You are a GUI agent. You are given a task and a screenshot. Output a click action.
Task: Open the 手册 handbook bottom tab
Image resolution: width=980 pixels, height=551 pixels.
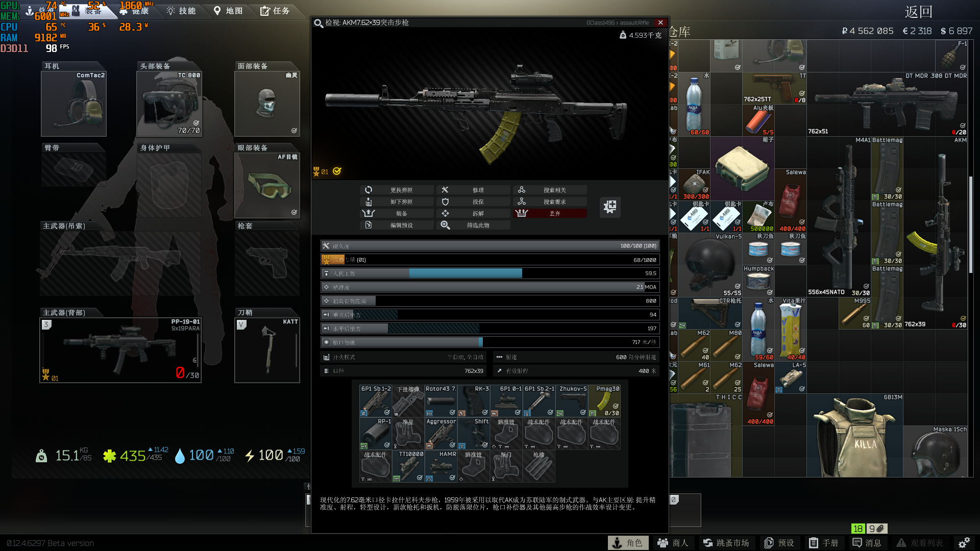click(823, 543)
